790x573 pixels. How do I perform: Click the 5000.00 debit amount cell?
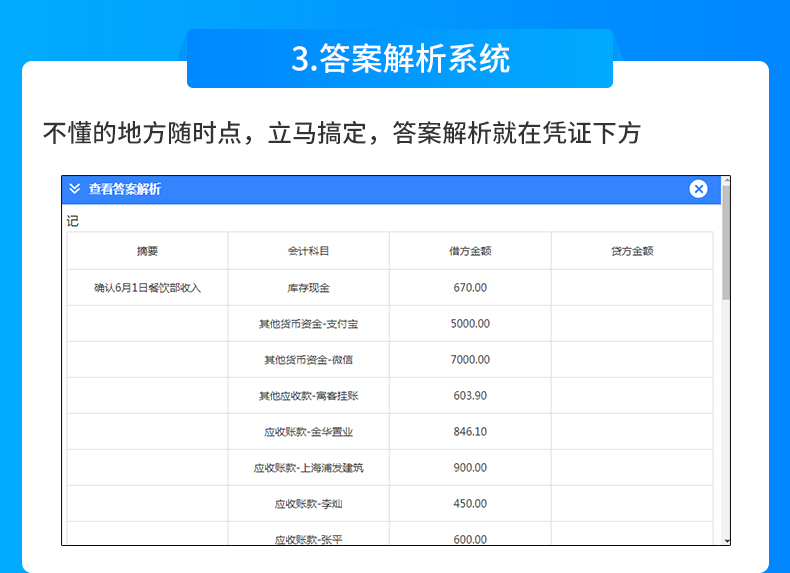click(x=470, y=324)
